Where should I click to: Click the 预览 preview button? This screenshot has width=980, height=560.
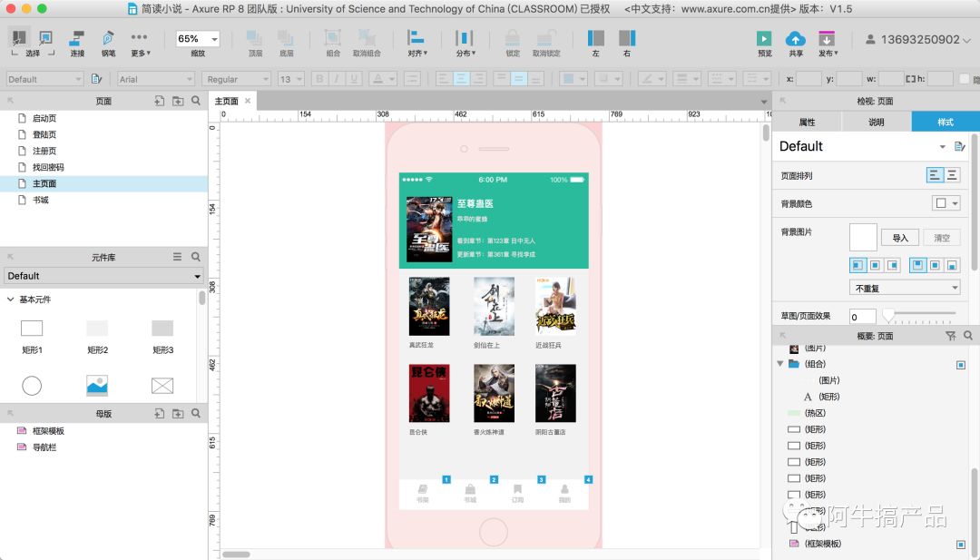764,44
